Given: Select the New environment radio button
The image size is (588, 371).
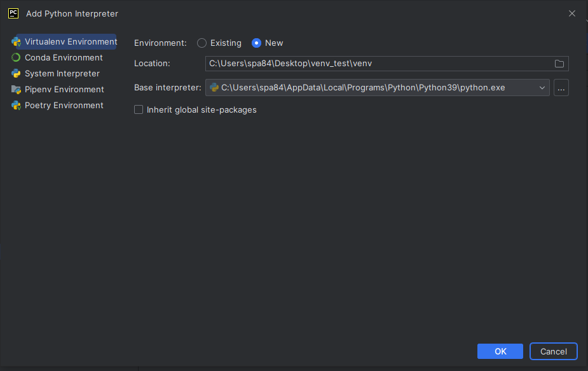Looking at the screenshot, I should 256,43.
